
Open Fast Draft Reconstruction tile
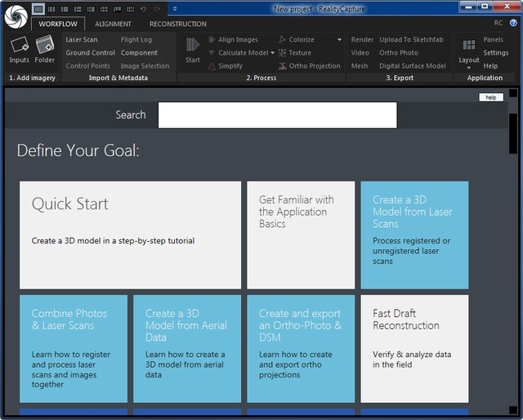(414, 348)
